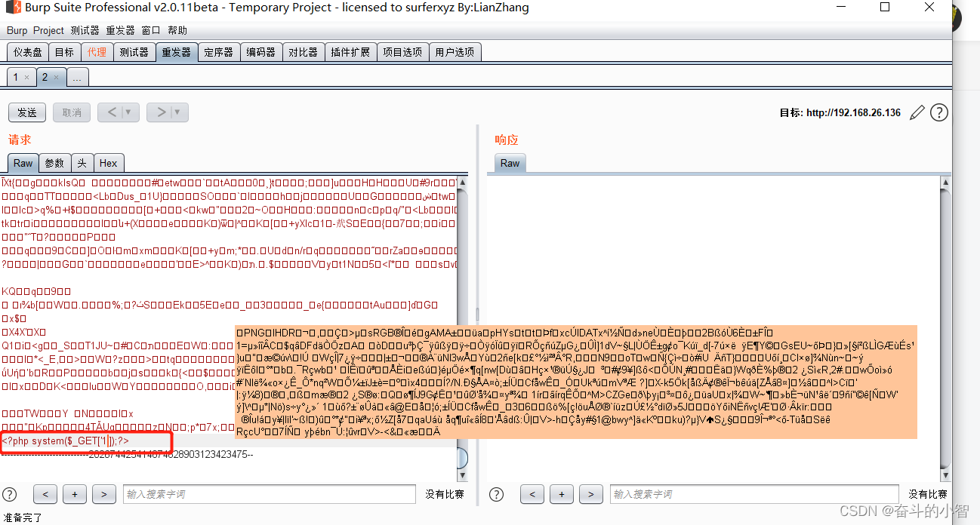Click the plus button under response pane
This screenshot has height=525, width=980.
[561, 494]
